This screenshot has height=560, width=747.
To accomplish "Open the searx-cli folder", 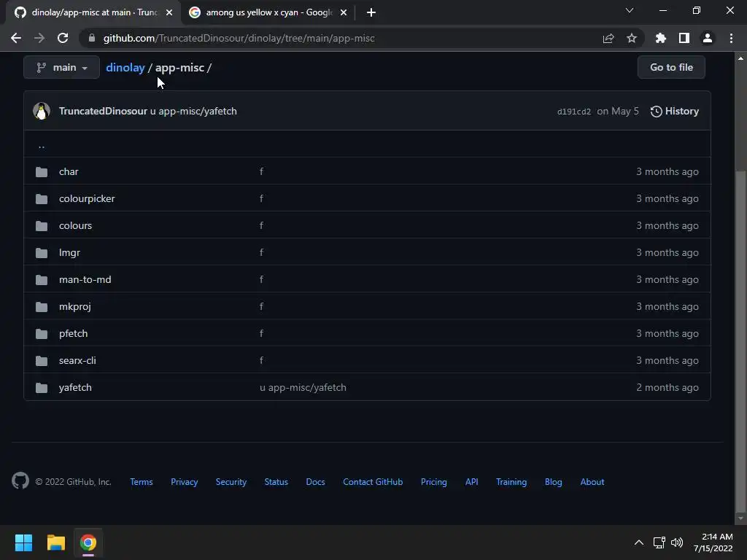I will [x=77, y=360].
